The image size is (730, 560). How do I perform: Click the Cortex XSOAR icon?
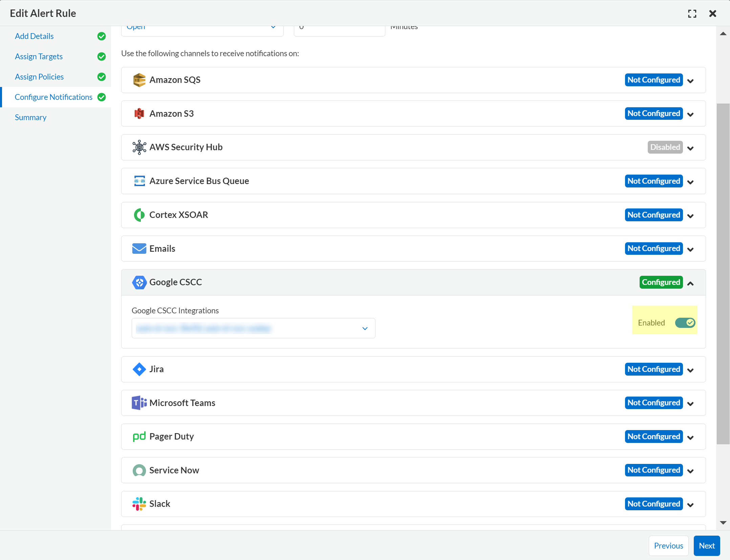pos(139,215)
